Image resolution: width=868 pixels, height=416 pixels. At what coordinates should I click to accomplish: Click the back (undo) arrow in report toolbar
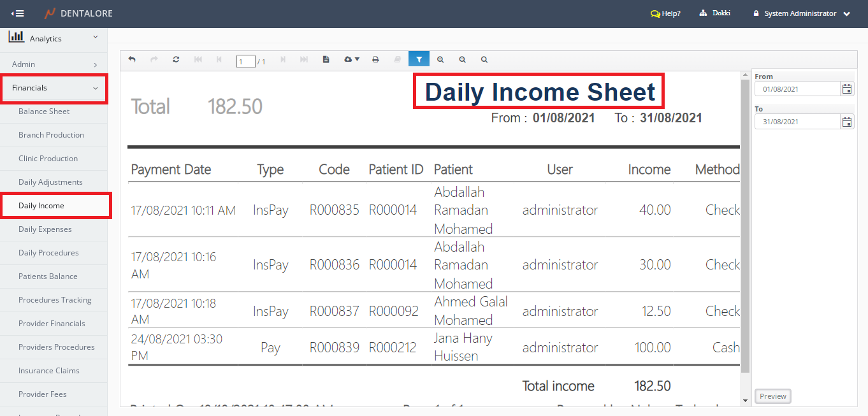click(x=132, y=59)
